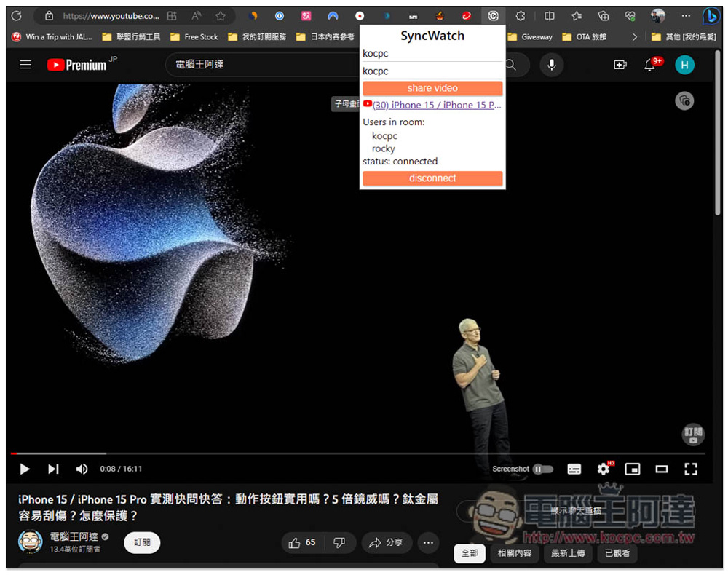Open the 日本內容參考 bookmark folder
Screen dimensions: 728x575
325,36
